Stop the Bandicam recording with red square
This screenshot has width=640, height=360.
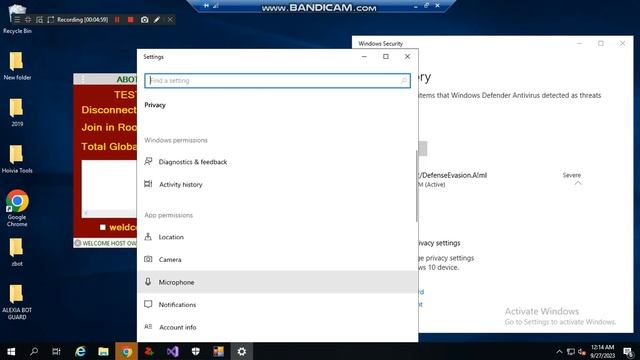tap(131, 20)
